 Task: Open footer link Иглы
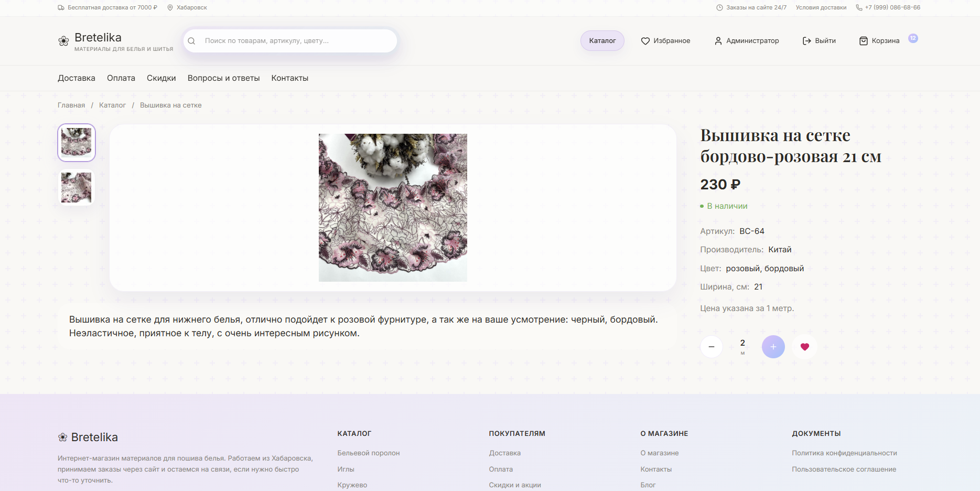[x=346, y=469]
